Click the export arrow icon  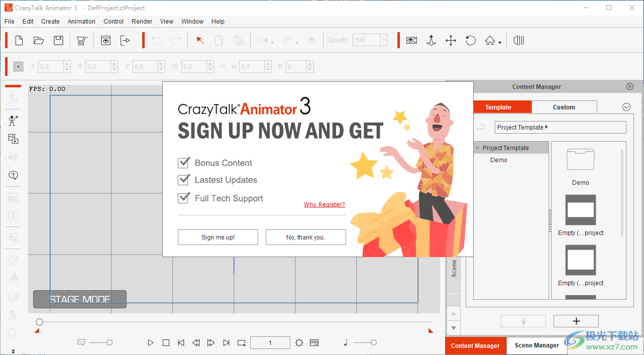[126, 40]
